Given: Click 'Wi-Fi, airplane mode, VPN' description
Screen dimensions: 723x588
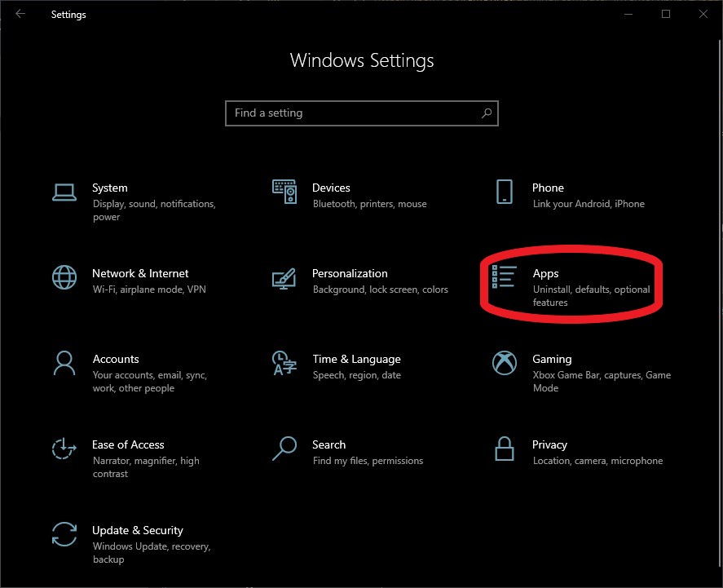Looking at the screenshot, I should pyautogui.click(x=149, y=290).
